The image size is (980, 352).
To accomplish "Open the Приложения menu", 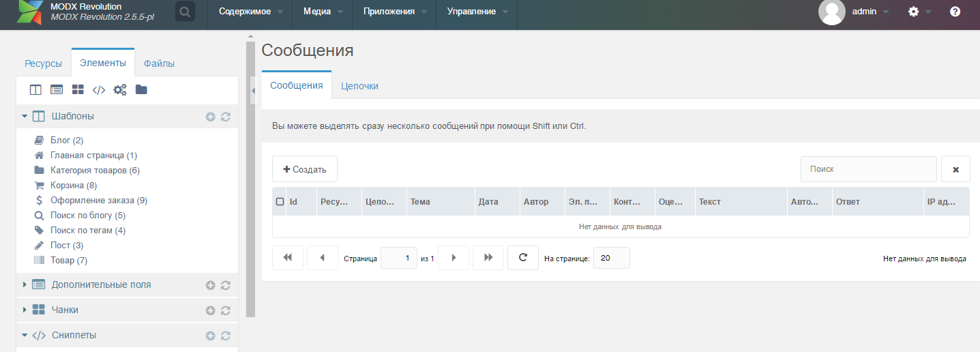I will pos(395,12).
